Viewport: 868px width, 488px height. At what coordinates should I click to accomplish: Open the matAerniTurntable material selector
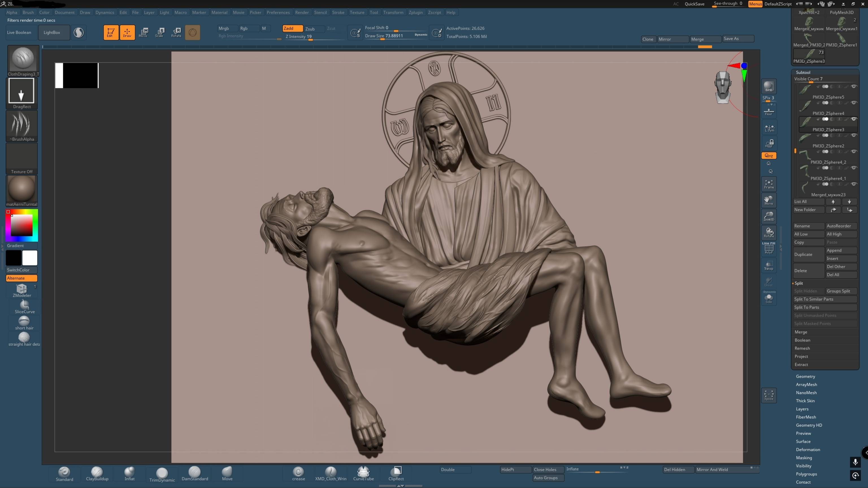[x=21, y=191]
